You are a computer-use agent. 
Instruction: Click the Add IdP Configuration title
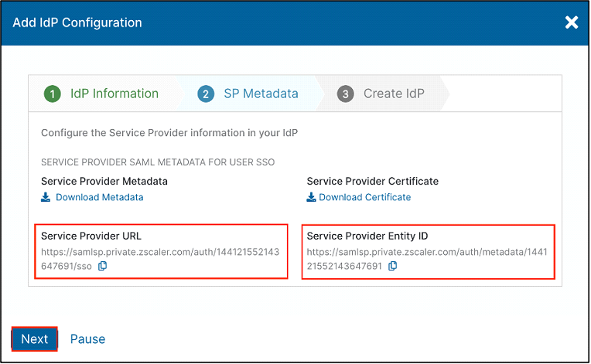coord(77,22)
